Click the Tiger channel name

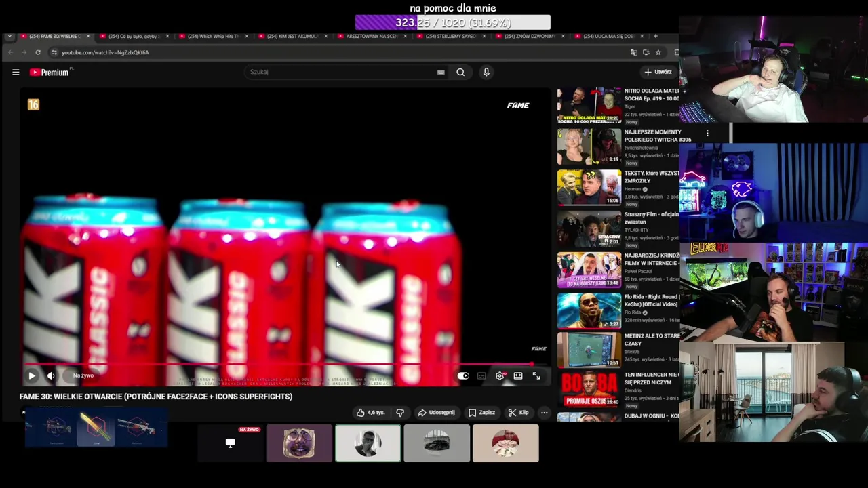coord(631,106)
